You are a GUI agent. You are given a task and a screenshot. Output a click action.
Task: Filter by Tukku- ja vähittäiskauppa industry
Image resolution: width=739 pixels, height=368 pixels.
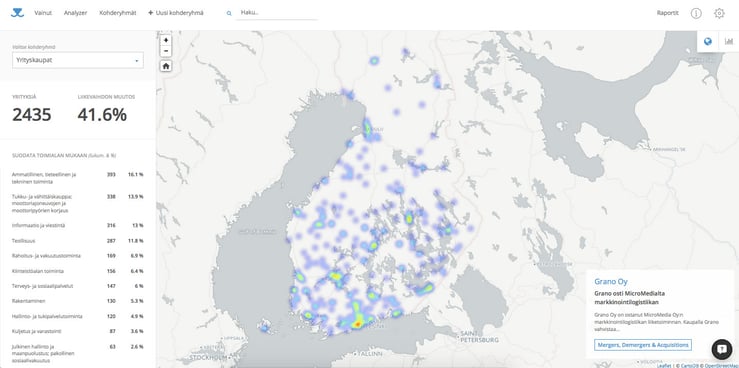click(x=78, y=204)
